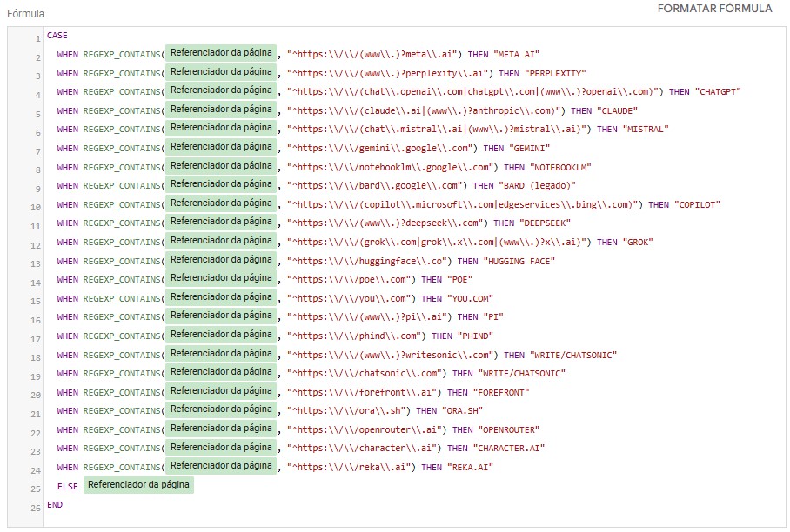Select the Referenciador da página chip on the PERPLEXITY line
The image size is (790, 532).
coord(221,72)
